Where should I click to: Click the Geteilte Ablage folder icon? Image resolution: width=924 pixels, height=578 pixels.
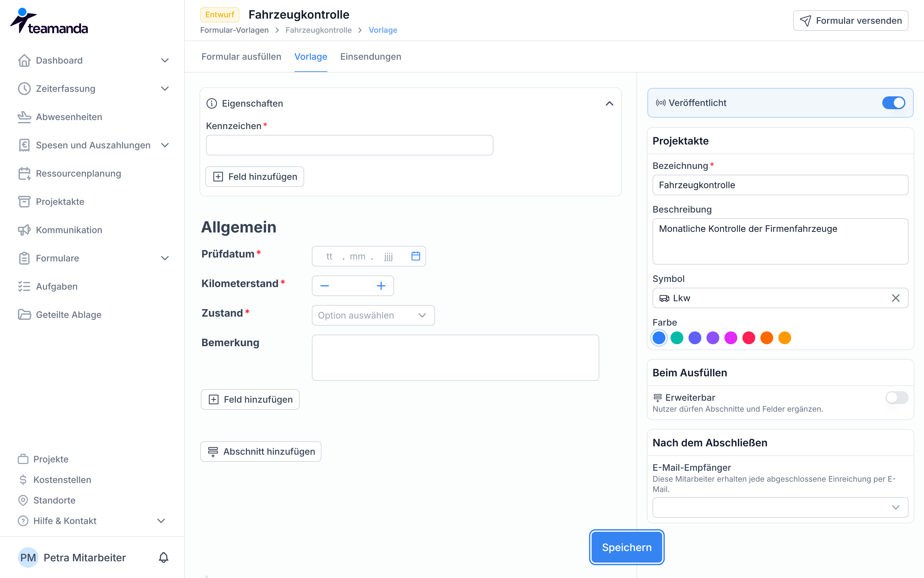tap(24, 315)
